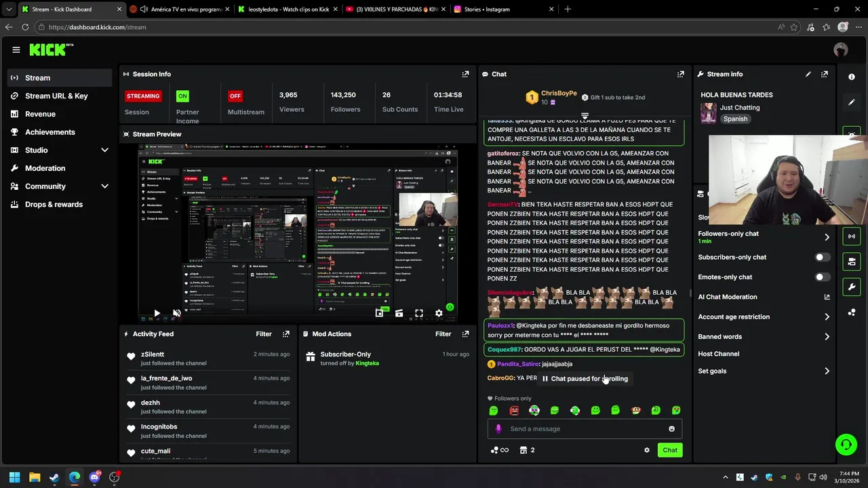Viewport: 868px width, 488px height.
Task: Click the Multistream OFF indicator
Action: [x=235, y=96]
